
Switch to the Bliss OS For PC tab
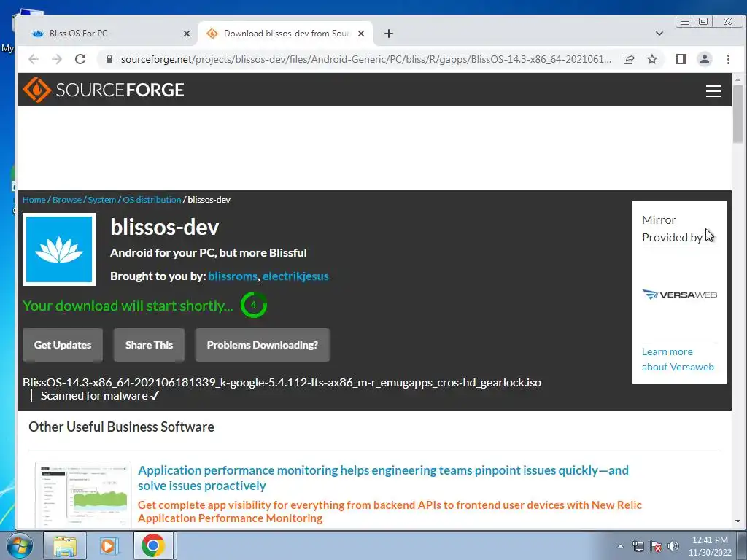[109, 34]
